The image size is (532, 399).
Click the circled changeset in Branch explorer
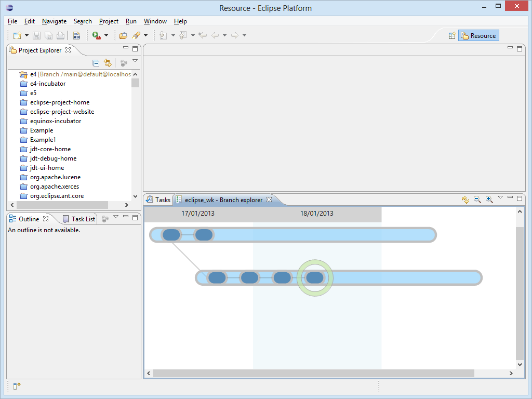(315, 278)
